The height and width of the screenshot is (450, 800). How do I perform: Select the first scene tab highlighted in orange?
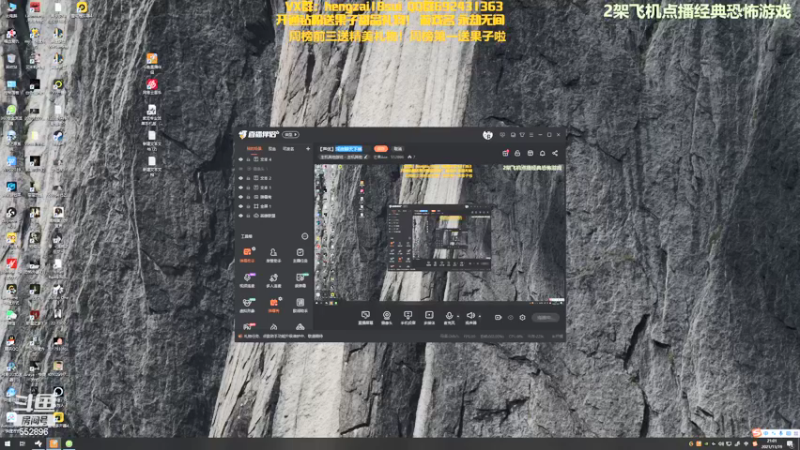point(254,149)
